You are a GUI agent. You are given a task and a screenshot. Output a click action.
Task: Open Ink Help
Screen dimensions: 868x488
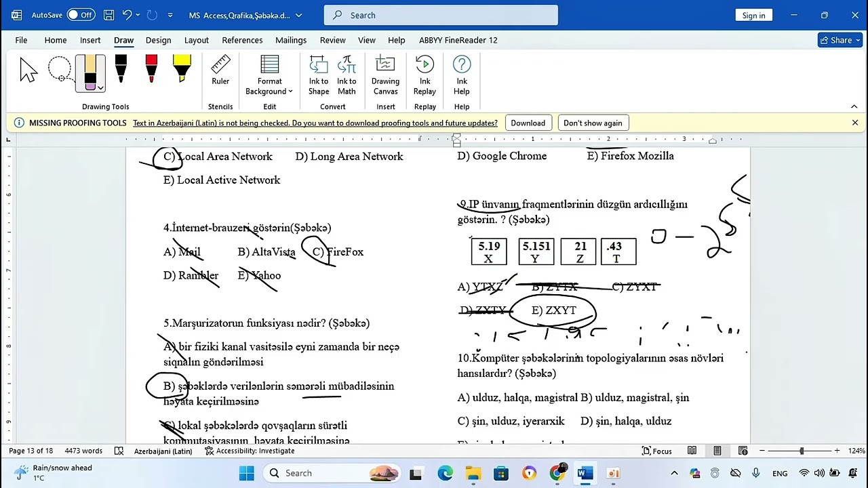click(462, 75)
